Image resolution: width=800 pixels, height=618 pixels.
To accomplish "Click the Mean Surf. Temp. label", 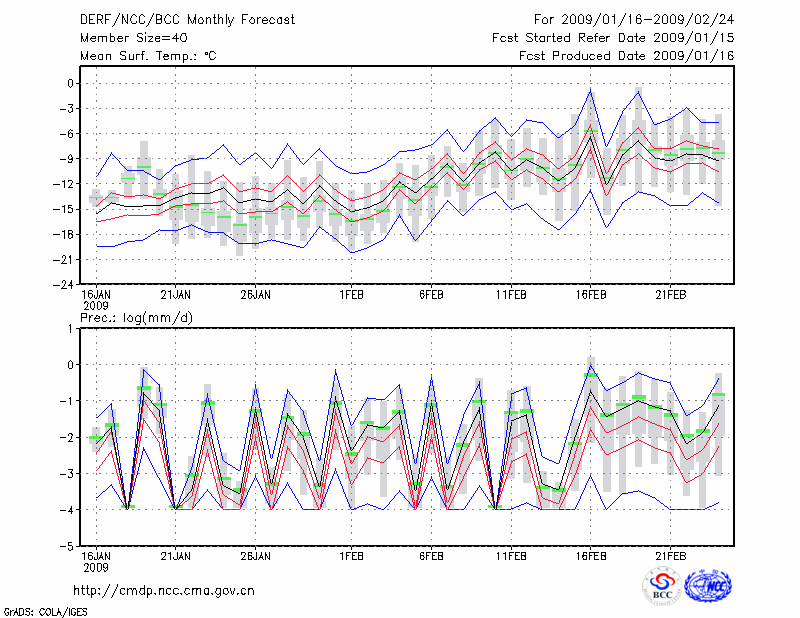I will (x=148, y=56).
